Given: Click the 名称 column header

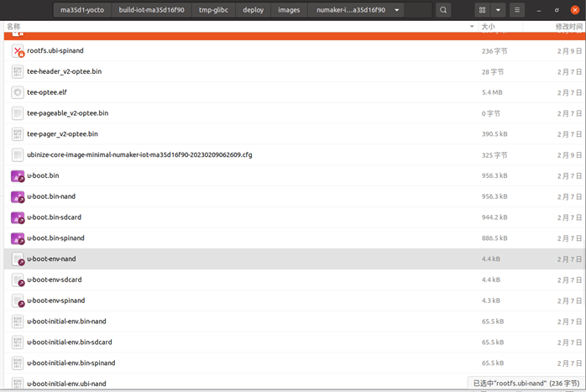Looking at the screenshot, I should tap(15, 27).
